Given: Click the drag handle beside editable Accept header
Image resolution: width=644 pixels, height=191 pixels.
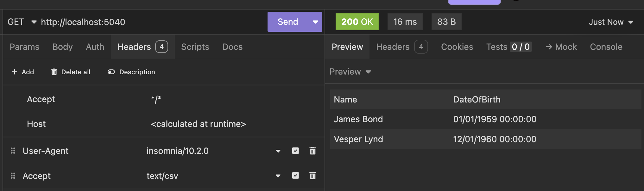Looking at the screenshot, I should coord(13,176).
